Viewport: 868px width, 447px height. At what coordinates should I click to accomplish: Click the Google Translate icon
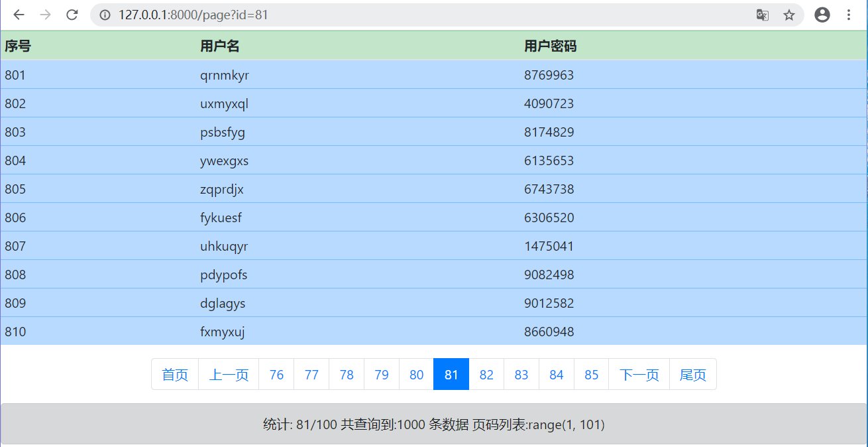click(x=763, y=15)
